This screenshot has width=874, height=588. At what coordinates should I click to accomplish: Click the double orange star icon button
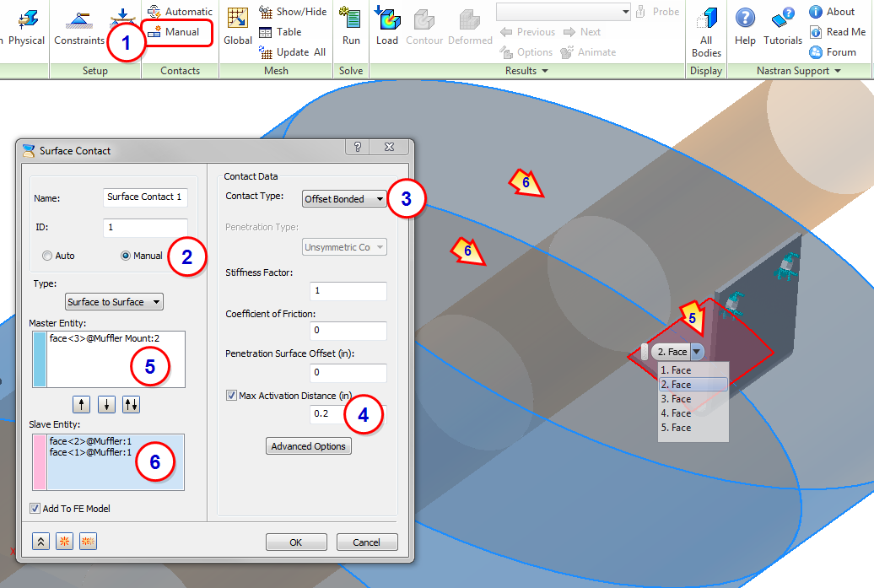[88, 541]
